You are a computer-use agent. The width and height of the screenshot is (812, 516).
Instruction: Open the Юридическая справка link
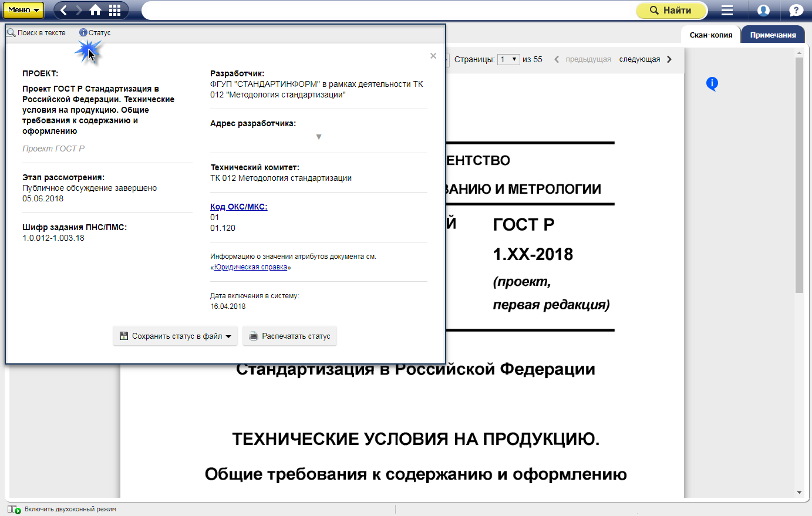click(x=251, y=267)
